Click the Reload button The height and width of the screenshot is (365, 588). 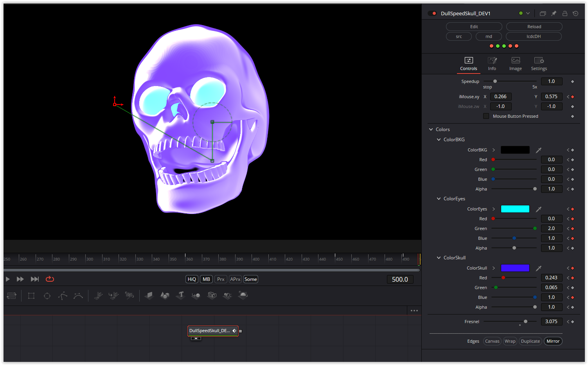(534, 27)
